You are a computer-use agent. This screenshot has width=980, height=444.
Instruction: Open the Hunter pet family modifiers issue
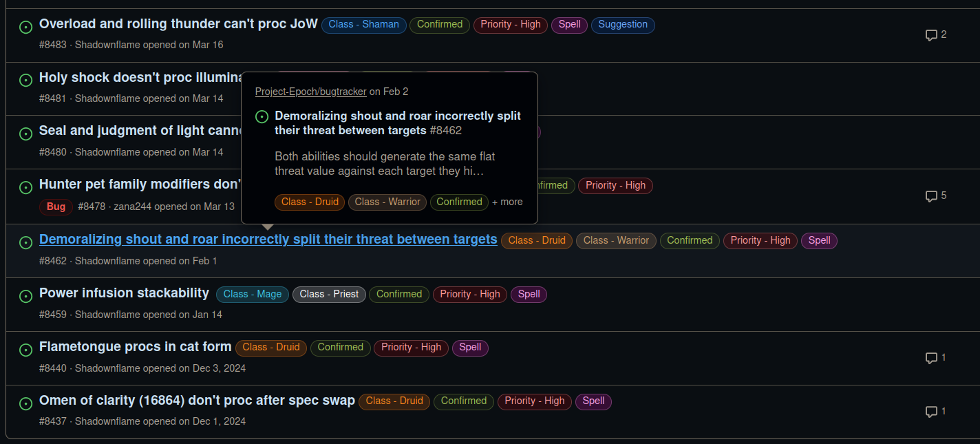pos(140,184)
